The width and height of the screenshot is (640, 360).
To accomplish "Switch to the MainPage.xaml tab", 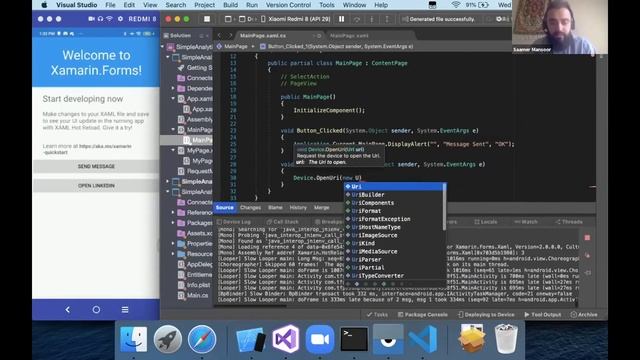I will [349, 36].
